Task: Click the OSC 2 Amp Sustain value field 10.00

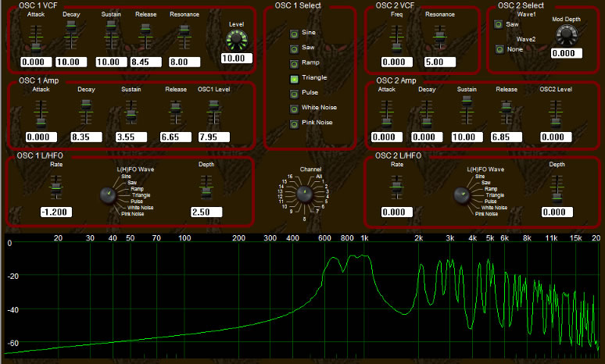Action: coord(467,137)
